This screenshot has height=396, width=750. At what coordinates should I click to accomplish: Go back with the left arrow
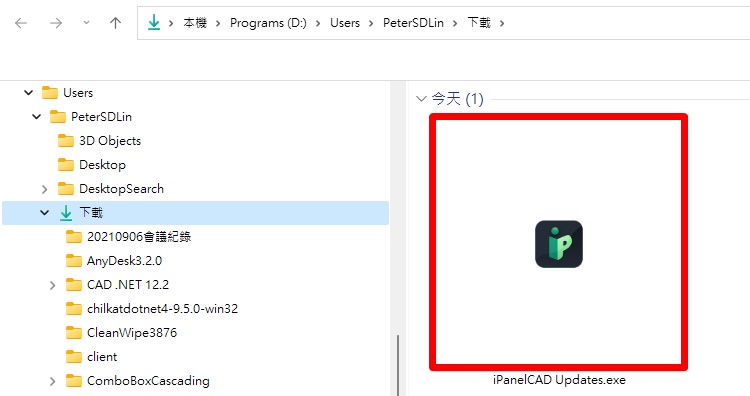click(x=21, y=22)
